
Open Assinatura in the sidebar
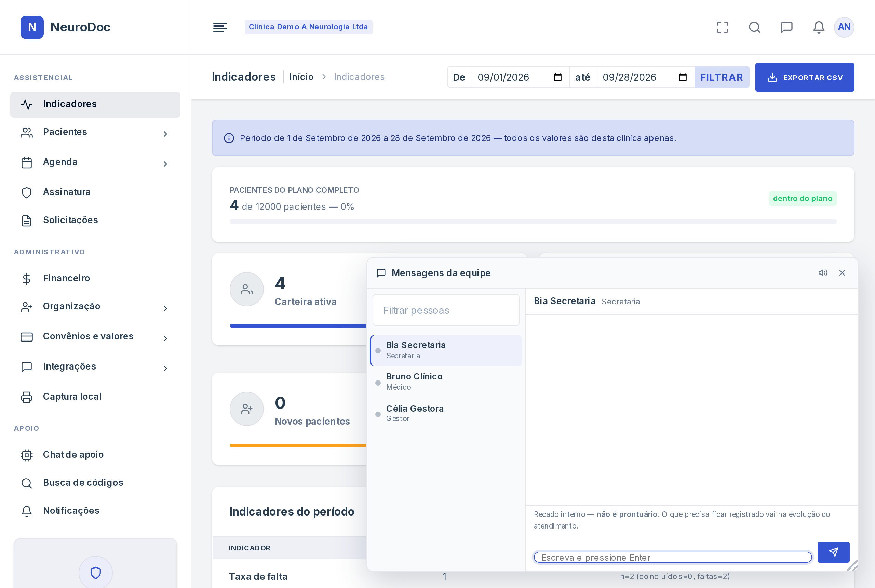point(95,192)
